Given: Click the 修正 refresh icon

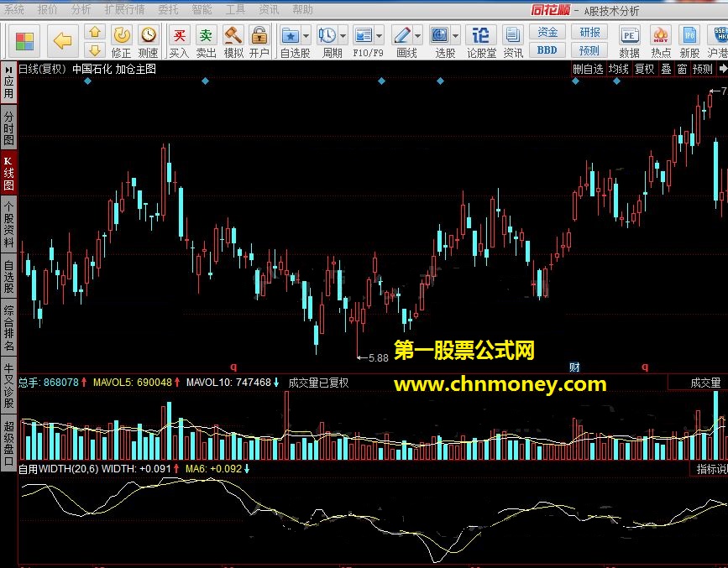Looking at the screenshot, I should (122, 34).
